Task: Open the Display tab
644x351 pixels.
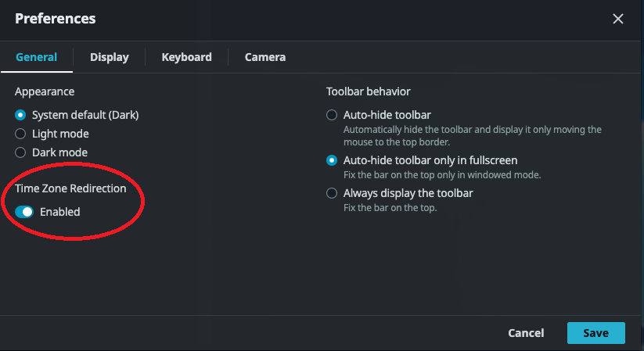Action: click(110, 57)
